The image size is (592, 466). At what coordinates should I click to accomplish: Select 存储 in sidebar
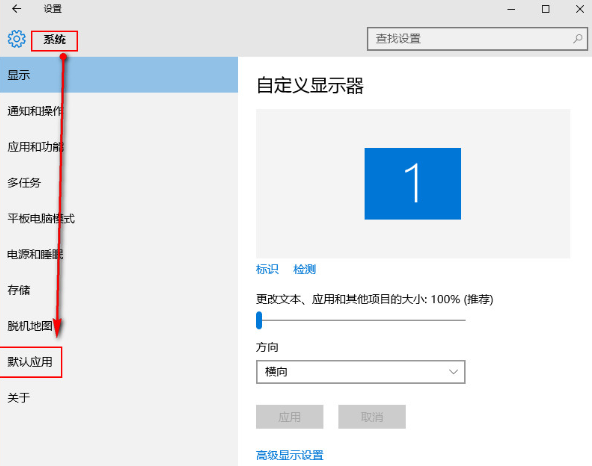click(x=119, y=290)
